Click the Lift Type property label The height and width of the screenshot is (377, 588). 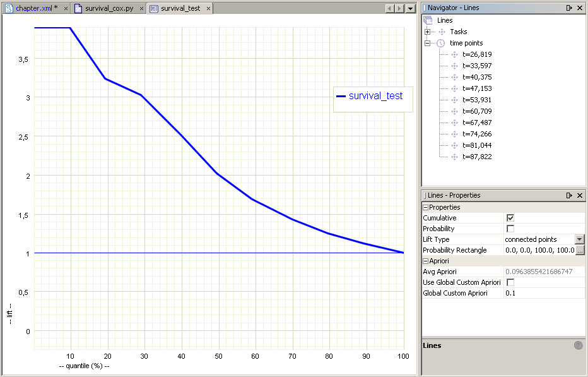(x=436, y=239)
